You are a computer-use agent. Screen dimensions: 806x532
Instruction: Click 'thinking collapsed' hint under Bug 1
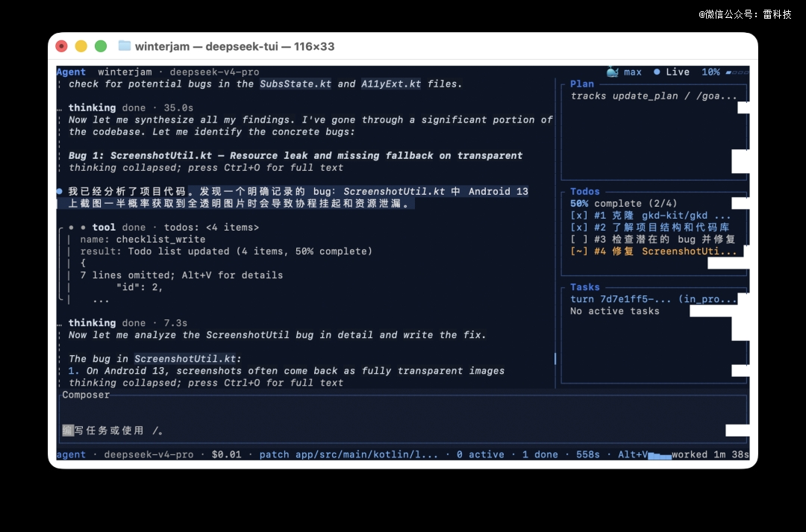tap(206, 168)
